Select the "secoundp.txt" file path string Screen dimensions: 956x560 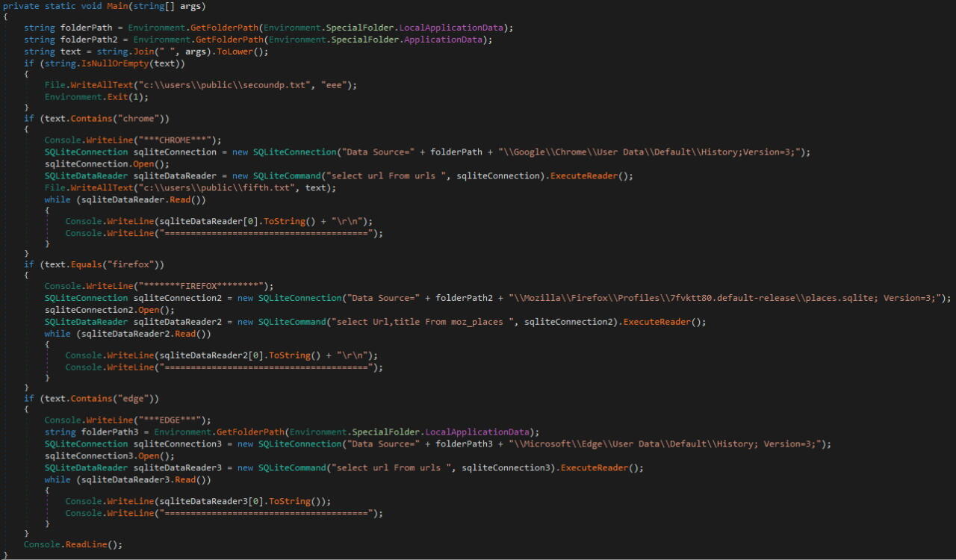coord(223,85)
